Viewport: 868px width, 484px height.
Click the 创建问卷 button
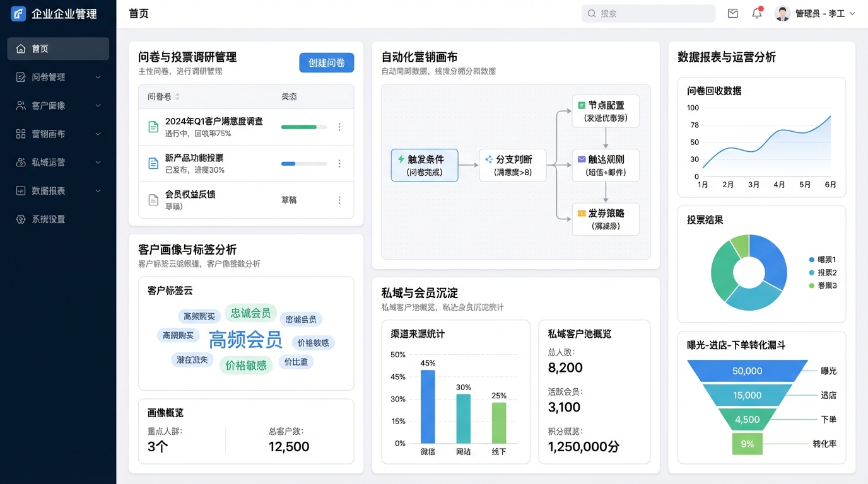click(x=326, y=62)
